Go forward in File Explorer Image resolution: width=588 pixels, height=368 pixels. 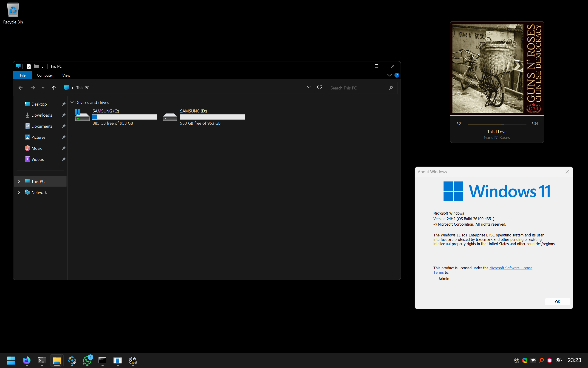pos(33,88)
